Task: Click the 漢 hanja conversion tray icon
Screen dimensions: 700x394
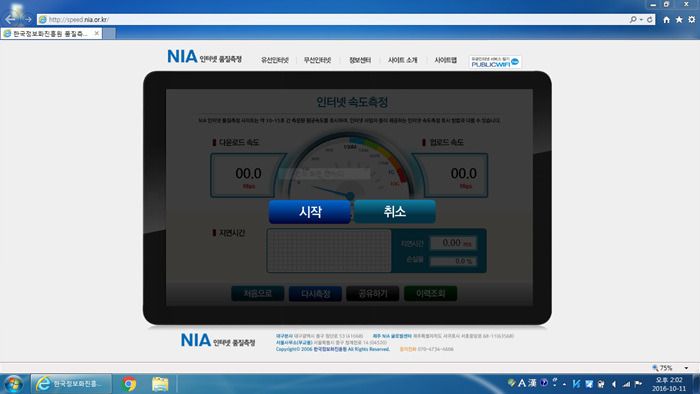Action: [533, 383]
